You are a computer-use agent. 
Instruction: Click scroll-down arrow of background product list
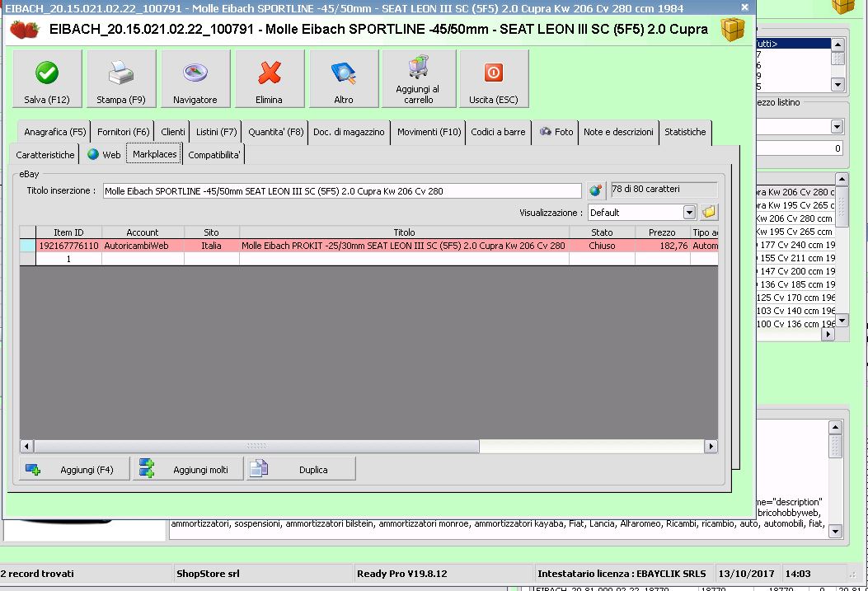pos(842,321)
